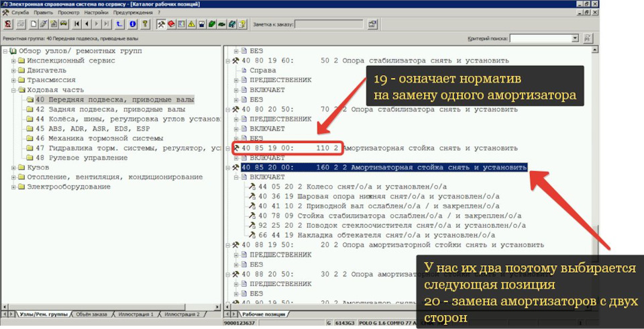Open the Настройки menu
Image resolution: width=644 pixels, height=329 pixels.
96,12
